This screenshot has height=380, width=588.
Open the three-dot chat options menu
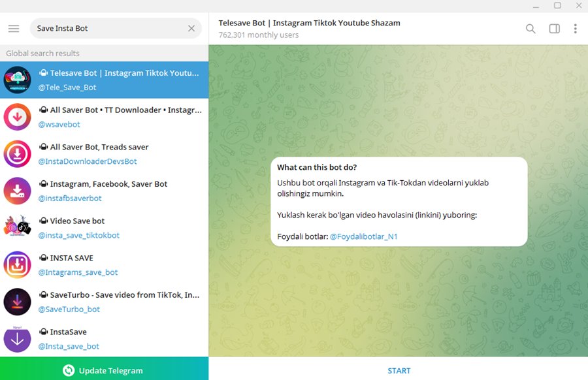pyautogui.click(x=575, y=29)
